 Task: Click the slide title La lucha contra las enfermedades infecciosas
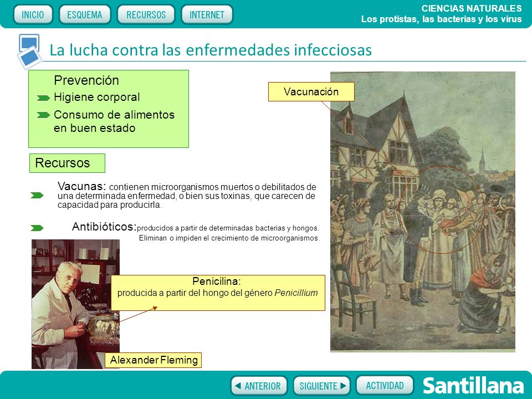pos(211,50)
